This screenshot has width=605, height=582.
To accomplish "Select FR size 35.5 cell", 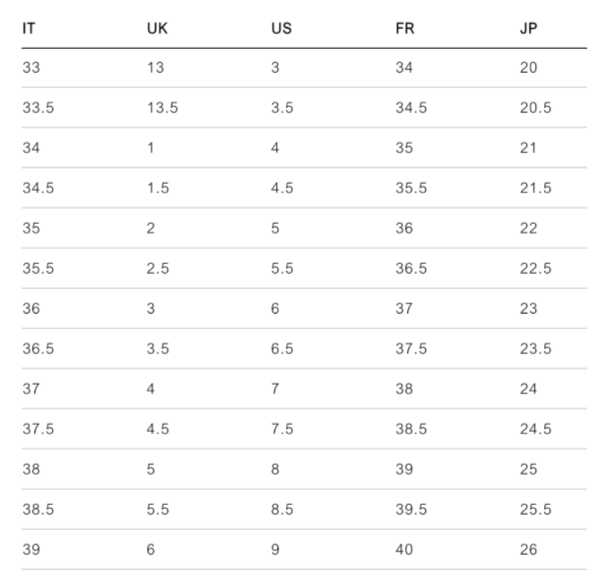I will point(411,188).
